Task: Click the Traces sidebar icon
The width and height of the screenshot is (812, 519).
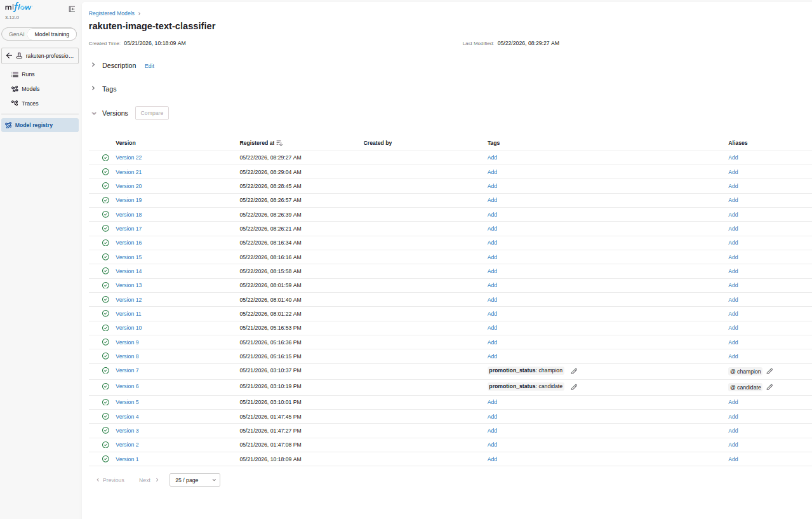Action: point(15,104)
